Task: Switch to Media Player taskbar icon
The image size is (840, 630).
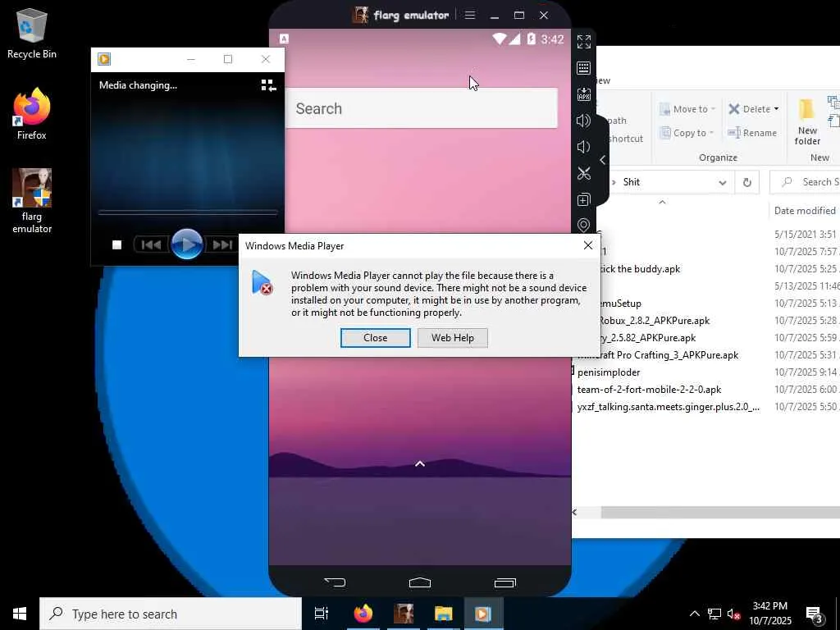Action: click(483, 614)
